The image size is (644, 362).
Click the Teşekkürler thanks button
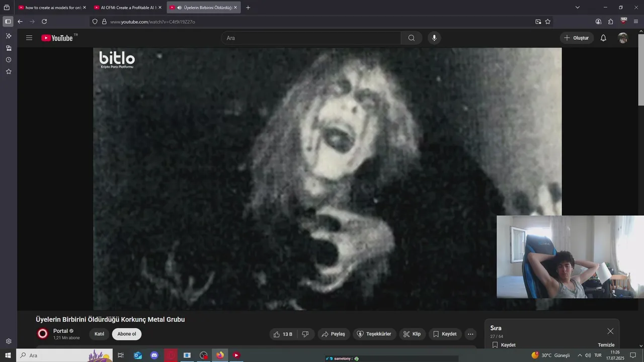[x=374, y=334]
